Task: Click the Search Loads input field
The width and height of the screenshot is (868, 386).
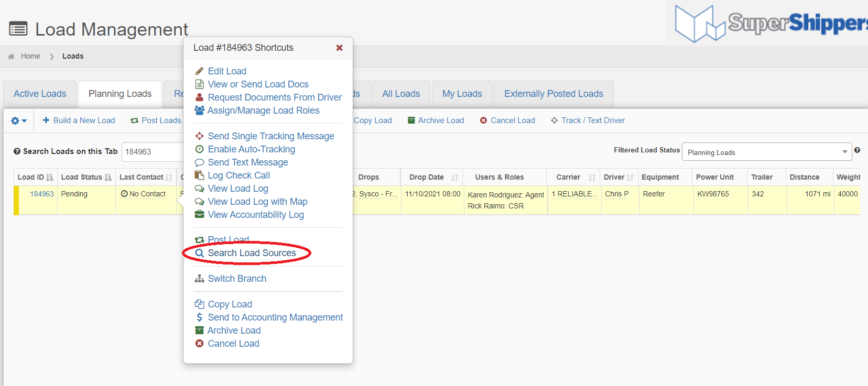Action: point(152,152)
